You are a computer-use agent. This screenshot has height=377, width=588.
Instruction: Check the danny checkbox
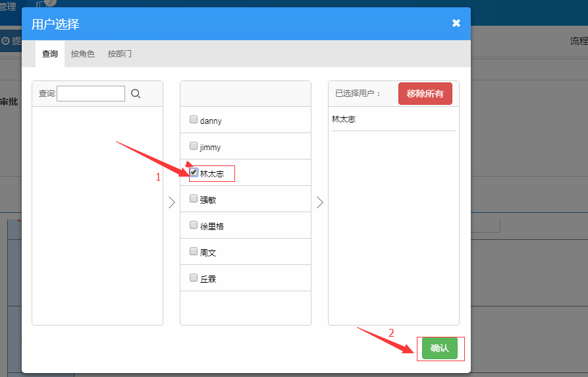point(194,120)
